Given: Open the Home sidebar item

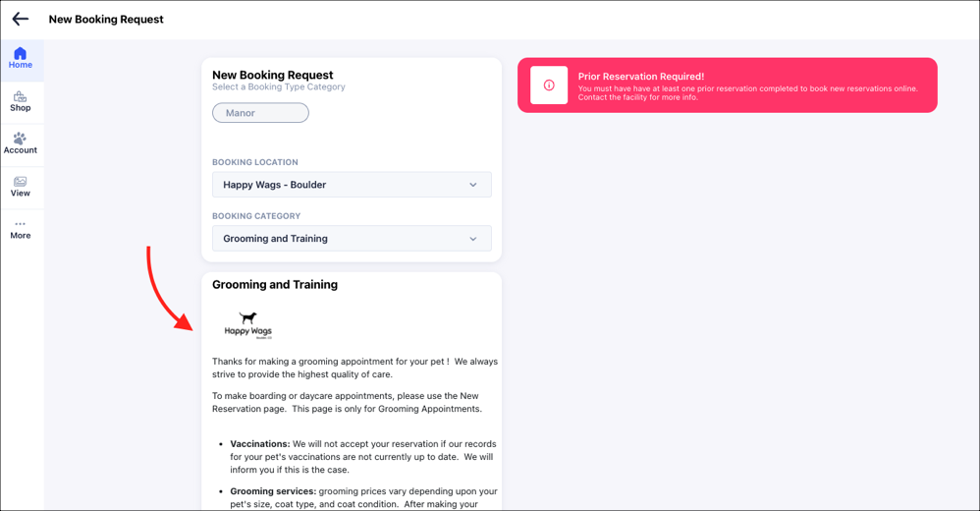Looking at the screenshot, I should tap(21, 59).
